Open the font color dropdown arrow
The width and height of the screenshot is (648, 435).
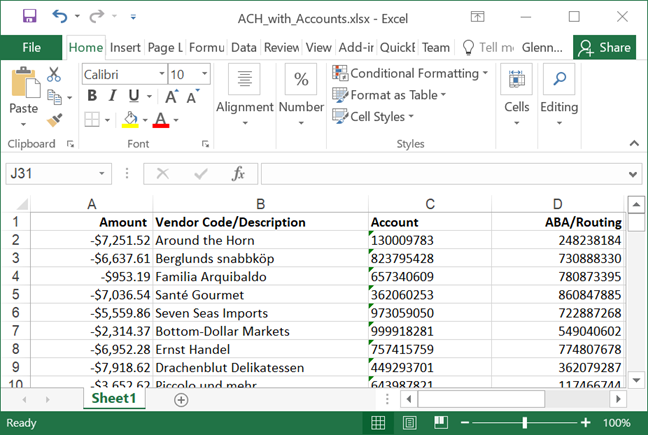(176, 120)
